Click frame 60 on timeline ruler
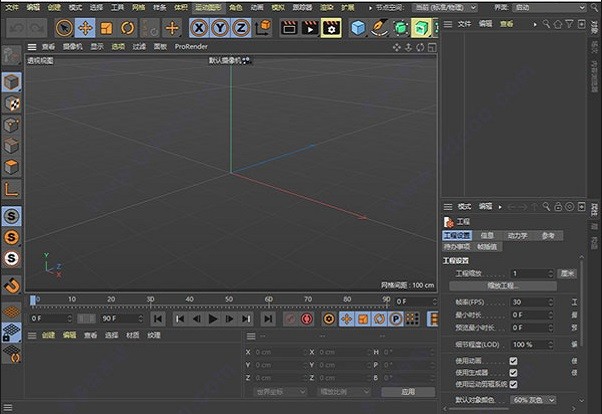Screen dimensions: 602x414 [x=268, y=300]
